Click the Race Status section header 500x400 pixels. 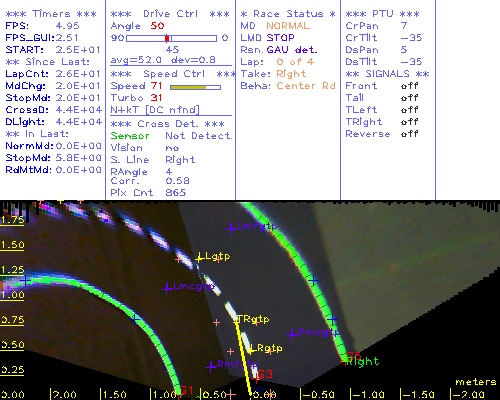pos(288,14)
